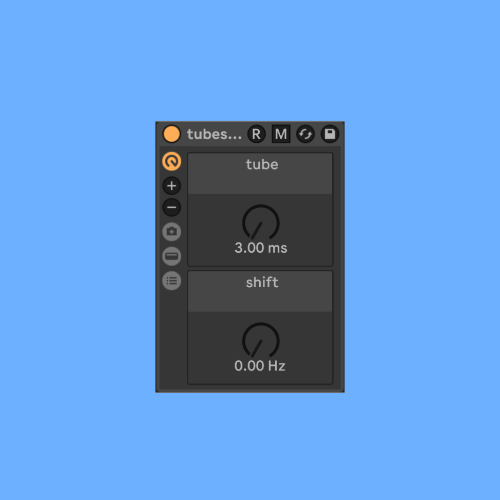Enable the Map mode M button
The image size is (500, 500).
point(281,134)
